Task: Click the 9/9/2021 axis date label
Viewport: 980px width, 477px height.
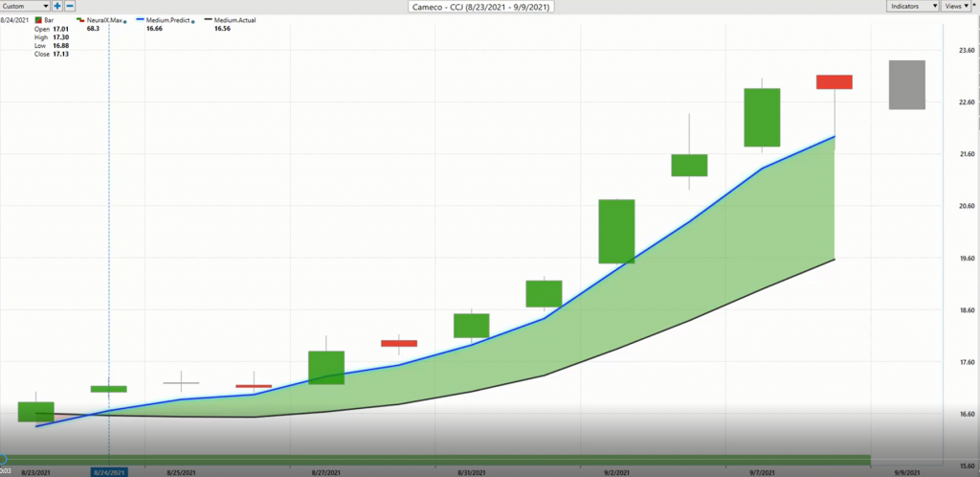Action: (906, 472)
